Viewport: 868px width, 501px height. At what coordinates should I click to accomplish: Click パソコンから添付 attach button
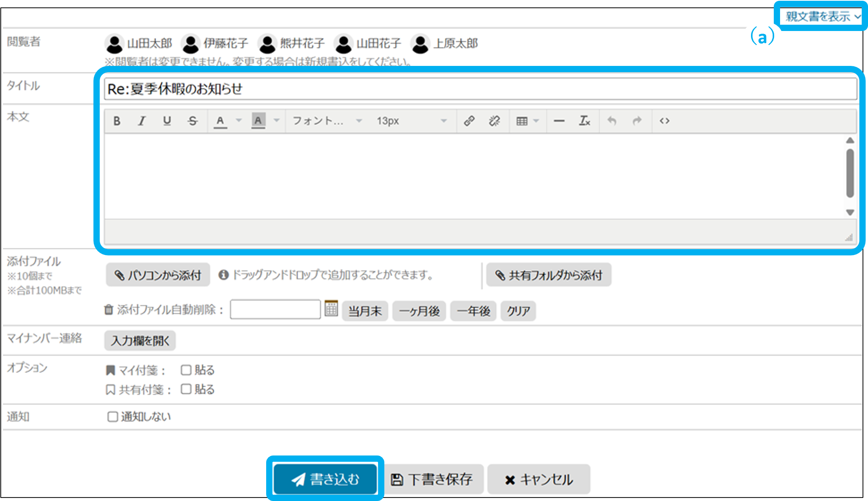point(158,275)
